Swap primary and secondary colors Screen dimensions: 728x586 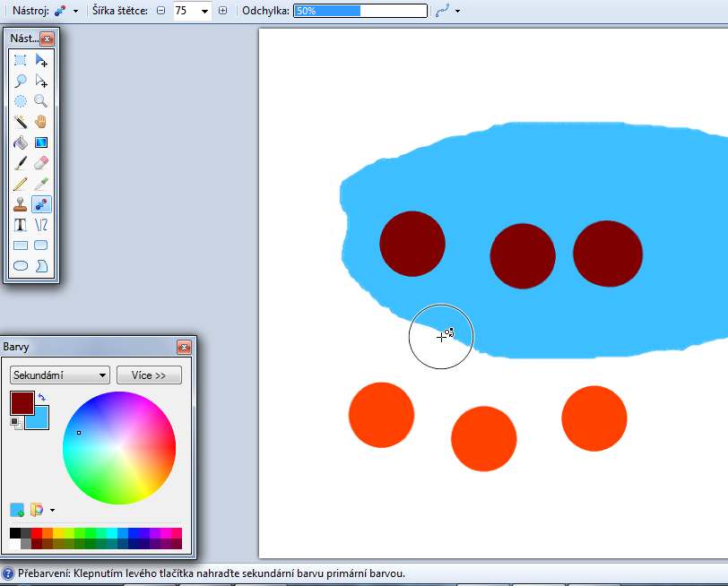click(x=42, y=396)
